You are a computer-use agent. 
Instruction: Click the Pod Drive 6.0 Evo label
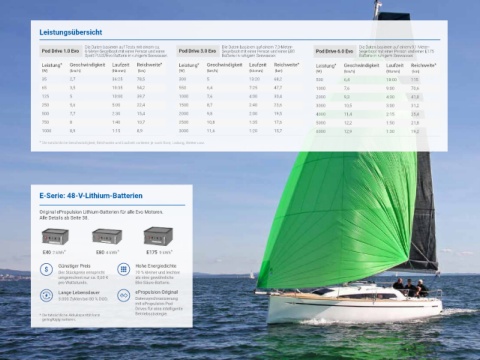pyautogui.click(x=334, y=51)
